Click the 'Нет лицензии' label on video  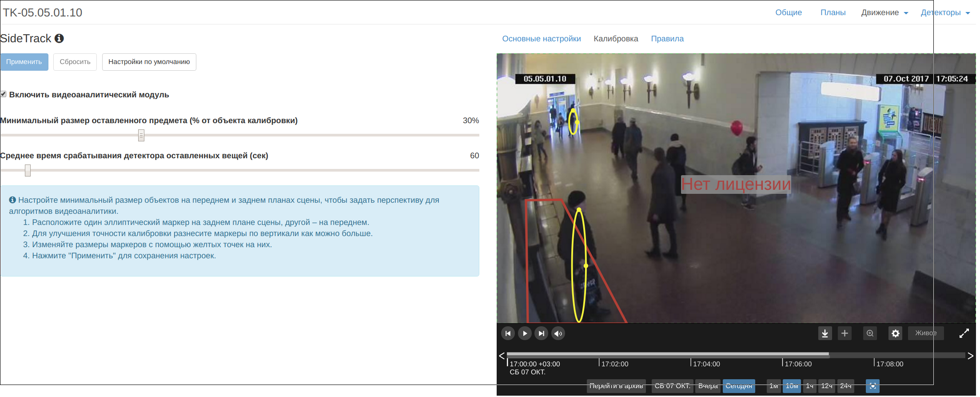[736, 184]
